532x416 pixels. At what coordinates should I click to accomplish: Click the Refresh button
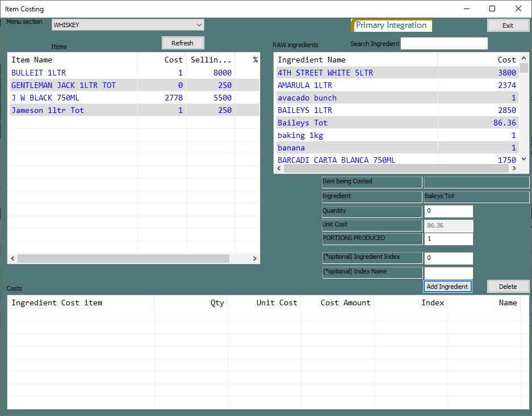[182, 43]
